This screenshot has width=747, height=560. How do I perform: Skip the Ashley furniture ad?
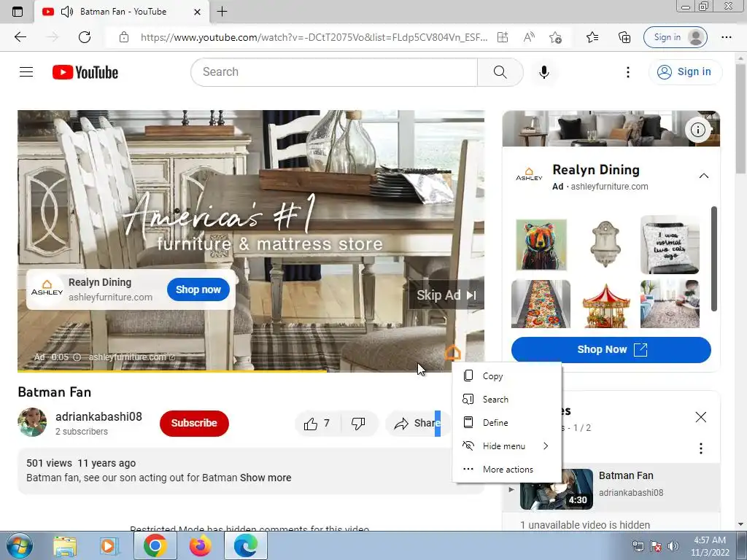coord(446,295)
